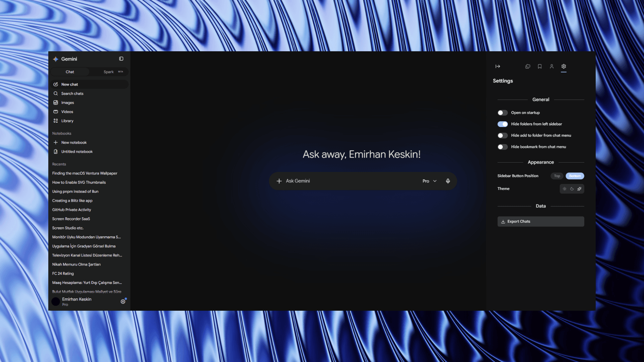
Task: Toggle Hide folders from left sidebar
Action: click(x=502, y=124)
